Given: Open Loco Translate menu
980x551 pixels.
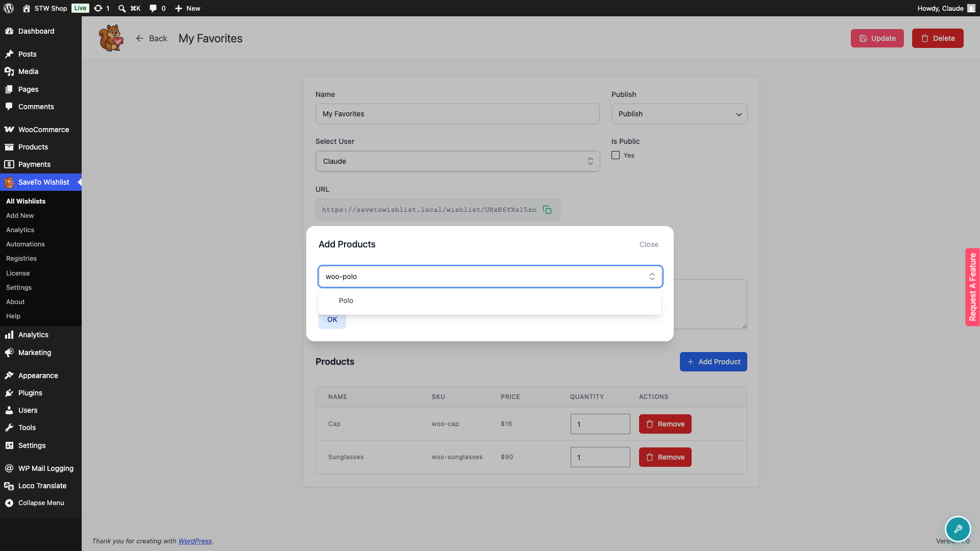Looking at the screenshot, I should click(x=41, y=486).
